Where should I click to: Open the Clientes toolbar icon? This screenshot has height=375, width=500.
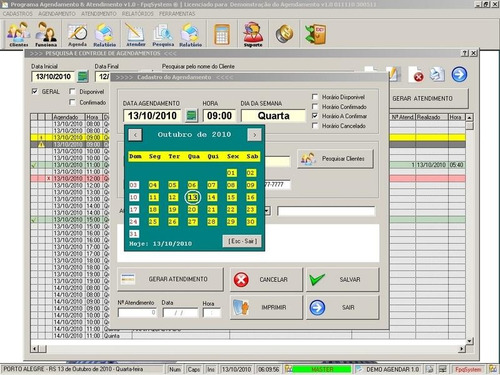pos(19,34)
